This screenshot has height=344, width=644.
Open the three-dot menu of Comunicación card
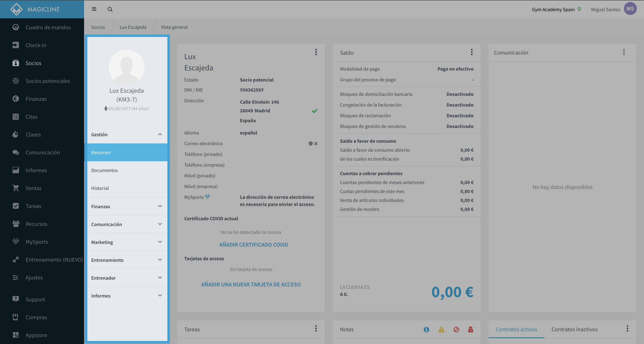[x=624, y=52]
